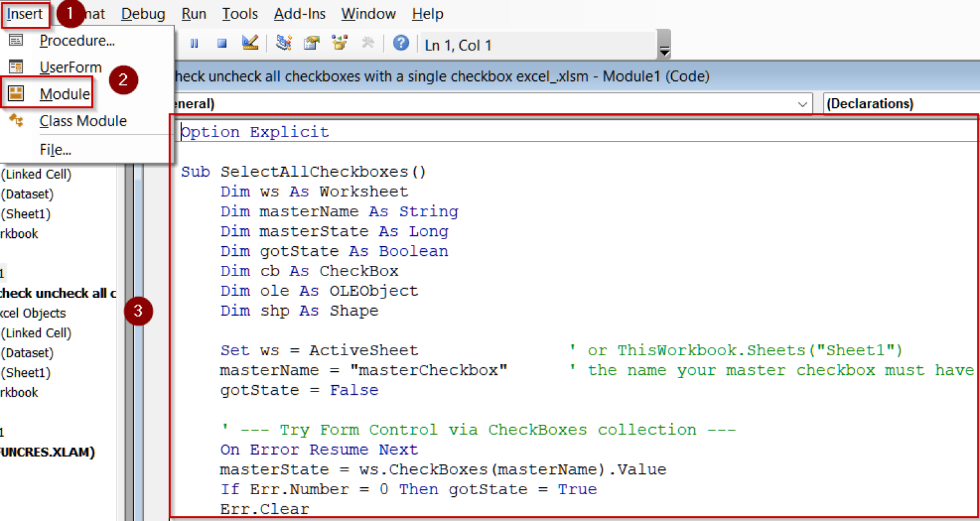
Task: Choose UserForm in the Insert menu
Action: 70,68
